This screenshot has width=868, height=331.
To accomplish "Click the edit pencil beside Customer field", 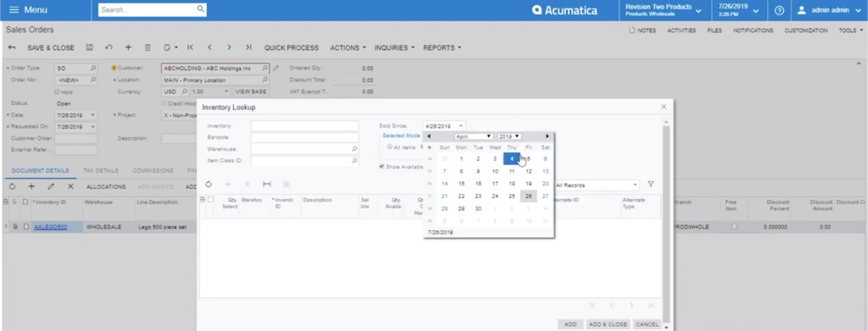I will click(275, 69).
